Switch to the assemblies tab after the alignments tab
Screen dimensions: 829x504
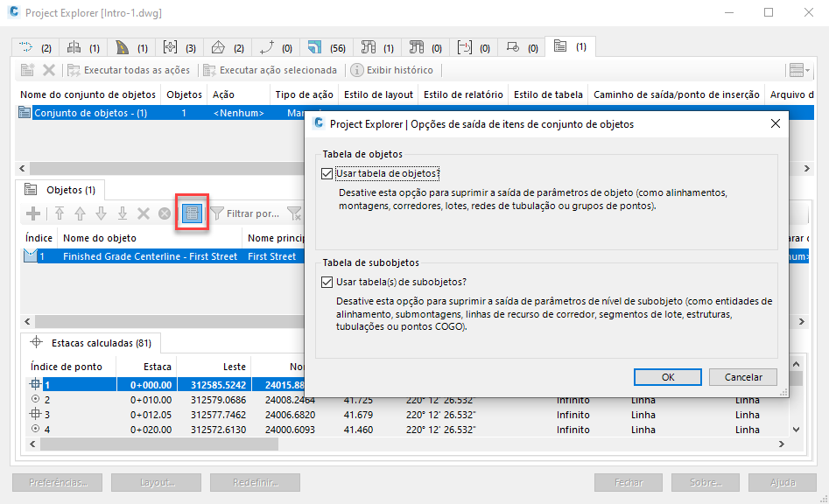point(83,47)
